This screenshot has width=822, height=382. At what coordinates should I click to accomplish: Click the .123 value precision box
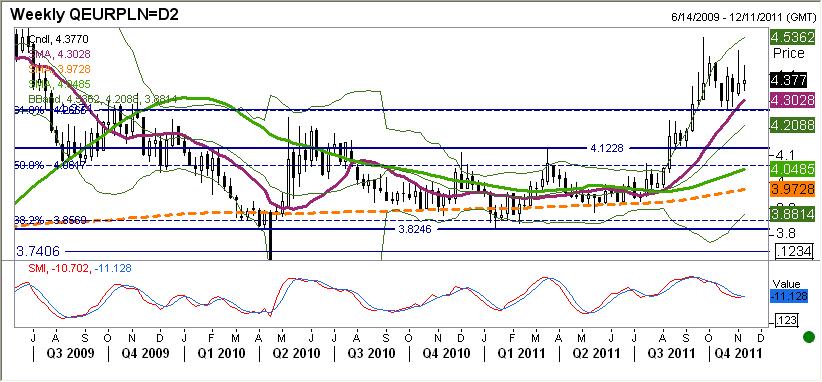click(785, 320)
